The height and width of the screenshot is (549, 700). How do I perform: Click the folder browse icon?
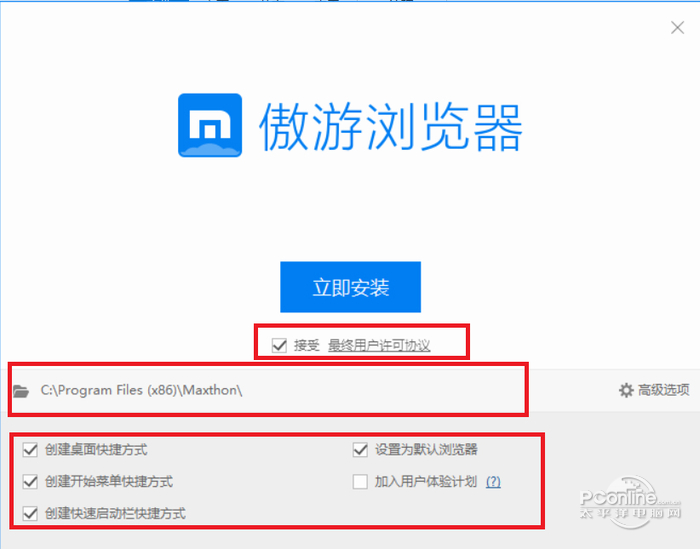click(x=21, y=391)
